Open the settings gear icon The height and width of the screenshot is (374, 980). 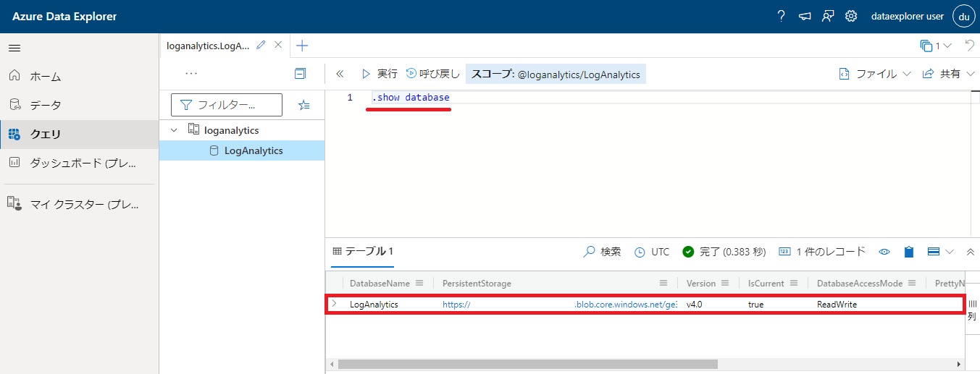[852, 17]
